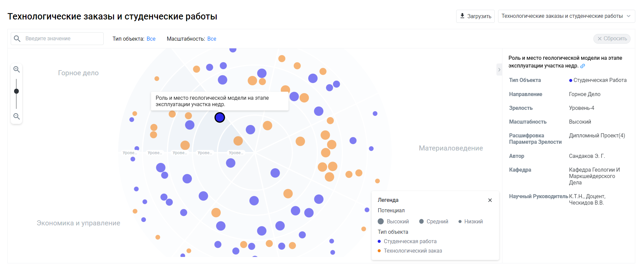The height and width of the screenshot is (264, 644).
Task: Click the download icon in Загрузить button
Action: (x=462, y=16)
